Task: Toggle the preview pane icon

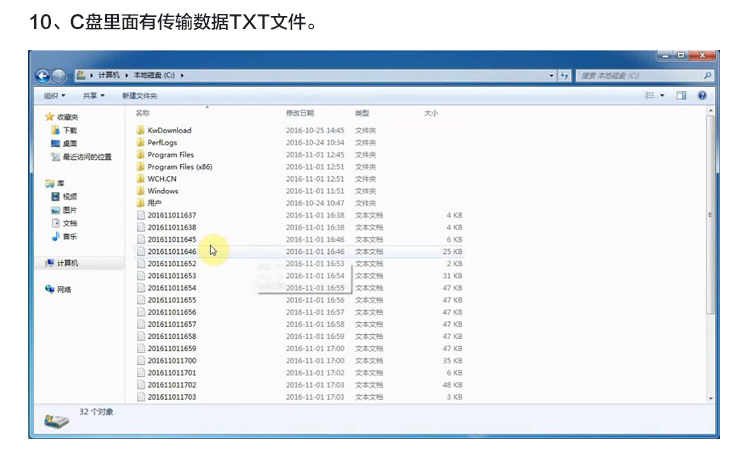Action: pyautogui.click(x=681, y=95)
